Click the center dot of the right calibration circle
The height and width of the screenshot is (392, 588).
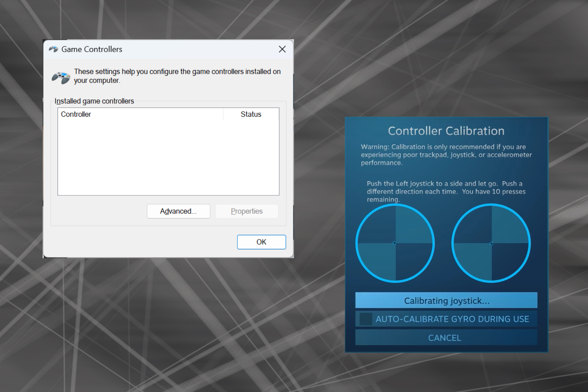pos(491,243)
